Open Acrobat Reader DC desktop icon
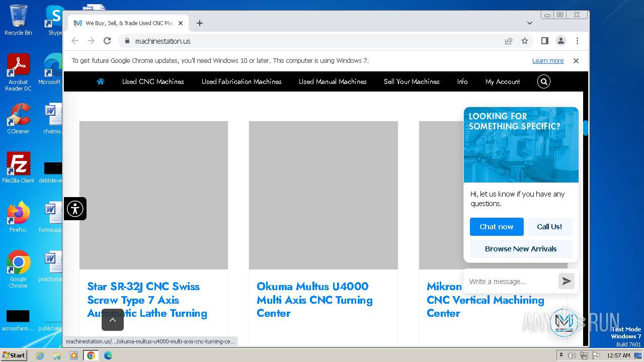644x362 pixels. pyautogui.click(x=18, y=73)
